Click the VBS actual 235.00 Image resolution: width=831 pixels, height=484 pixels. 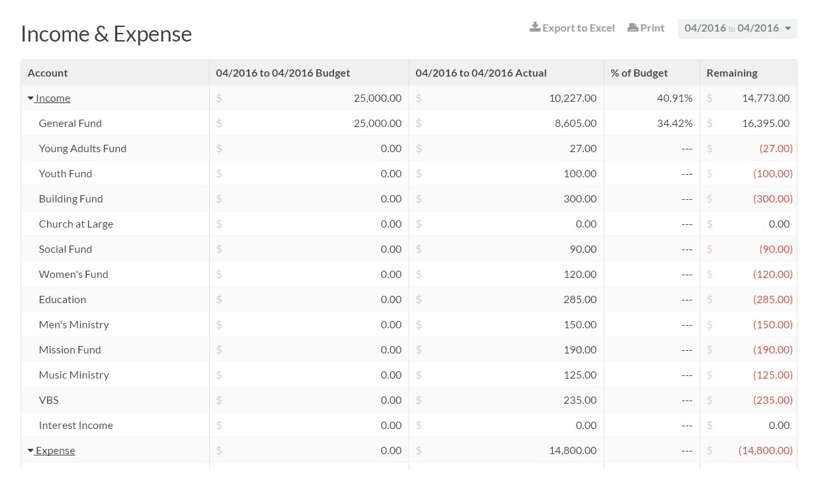pos(580,400)
